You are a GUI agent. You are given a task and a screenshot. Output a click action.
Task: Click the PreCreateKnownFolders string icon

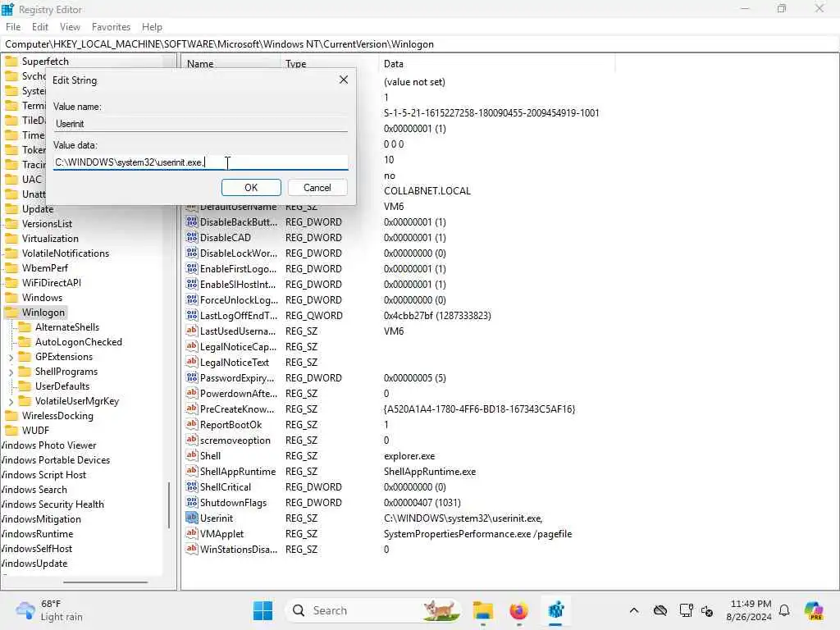click(192, 409)
